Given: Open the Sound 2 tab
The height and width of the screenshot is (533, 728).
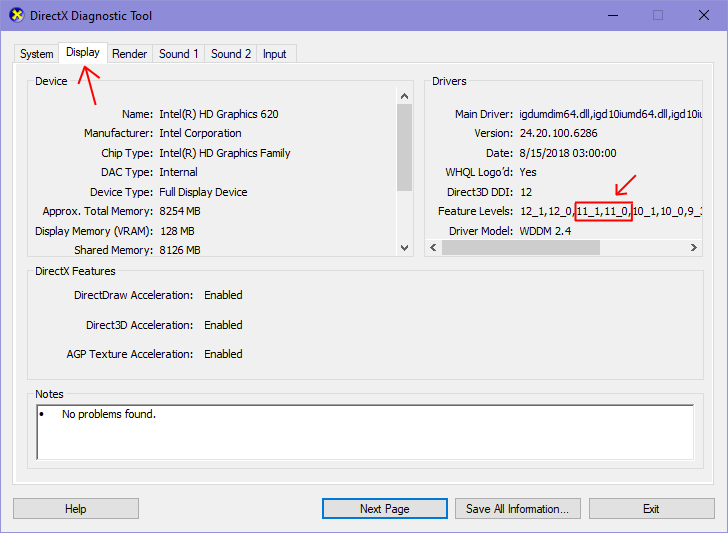Looking at the screenshot, I should 231,54.
